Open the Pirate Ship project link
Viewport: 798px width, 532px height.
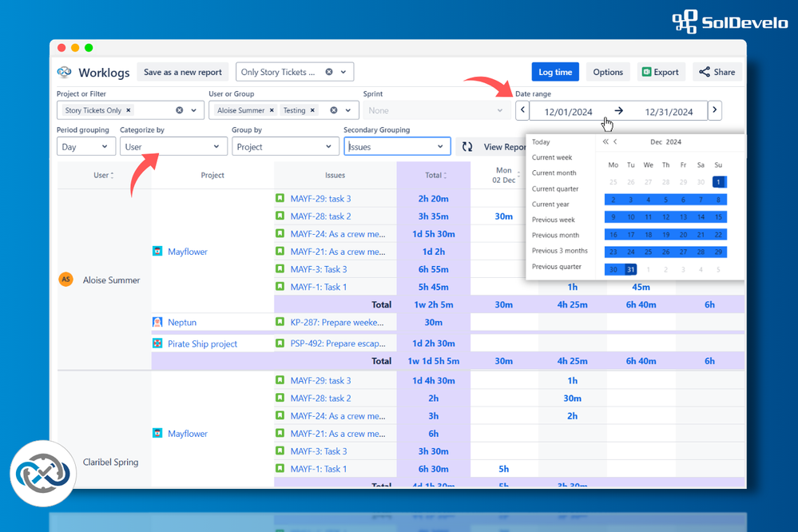[202, 343]
